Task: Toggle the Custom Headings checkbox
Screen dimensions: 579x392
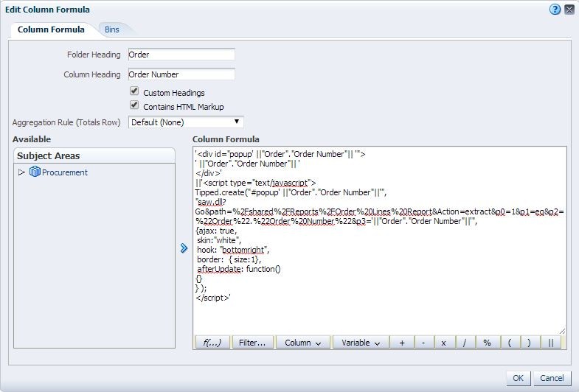Action: 134,91
